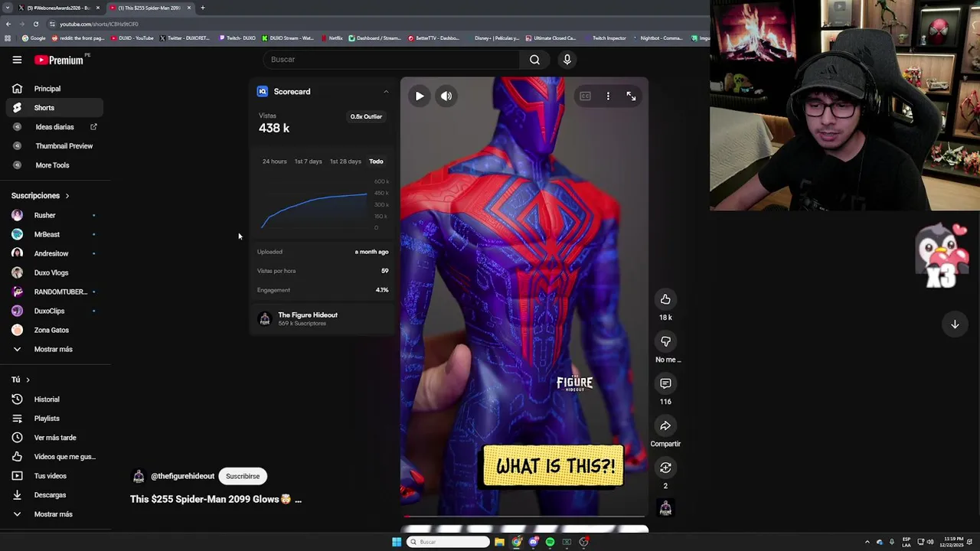Open @thefigurehideout channel handle

[x=182, y=476]
